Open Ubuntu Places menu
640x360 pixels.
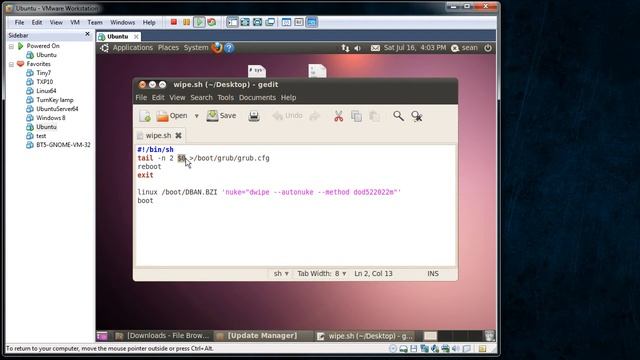tap(168, 48)
